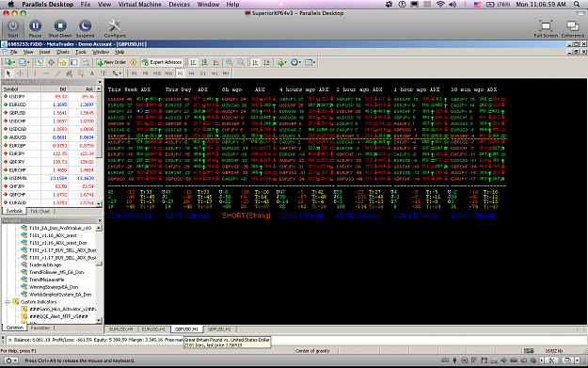Image resolution: width=588 pixels, height=368 pixels.
Task: Select the trendline drawing tool
Action: tap(57, 73)
